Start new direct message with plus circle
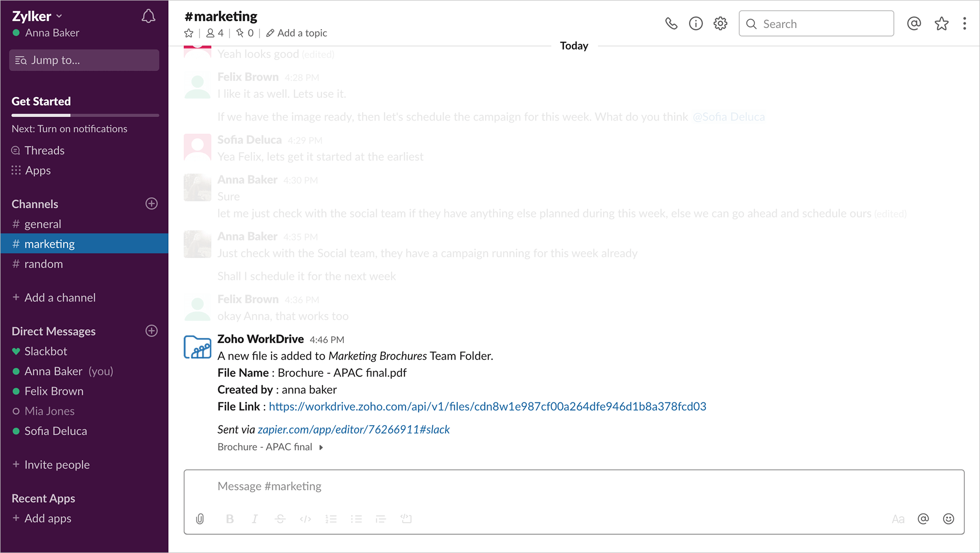The image size is (980, 553). pos(152,331)
